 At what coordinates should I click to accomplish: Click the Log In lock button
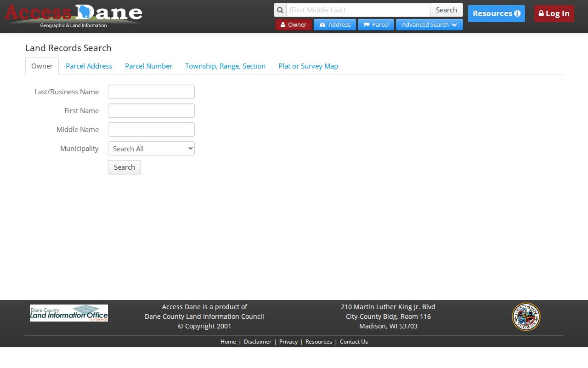554,13
